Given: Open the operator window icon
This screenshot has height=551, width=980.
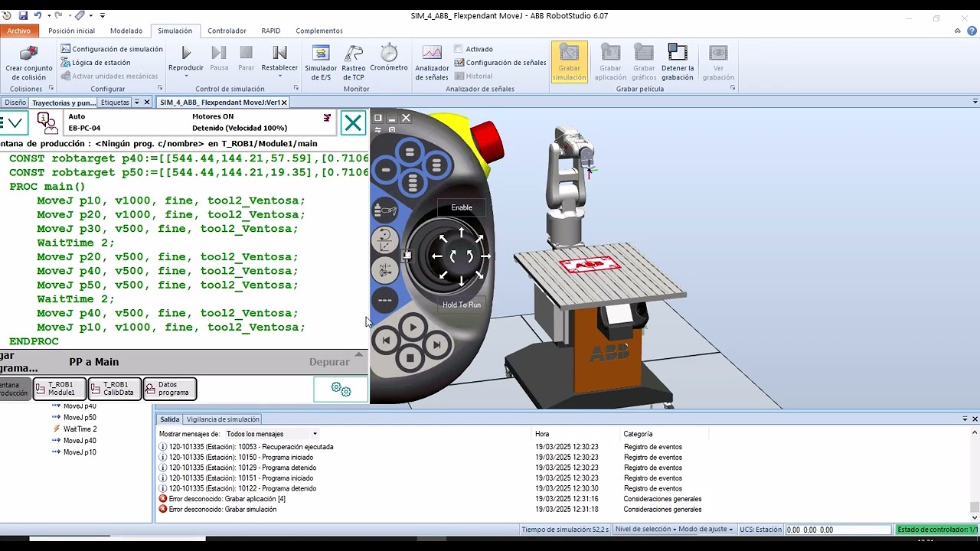Looking at the screenshot, I should (x=47, y=122).
